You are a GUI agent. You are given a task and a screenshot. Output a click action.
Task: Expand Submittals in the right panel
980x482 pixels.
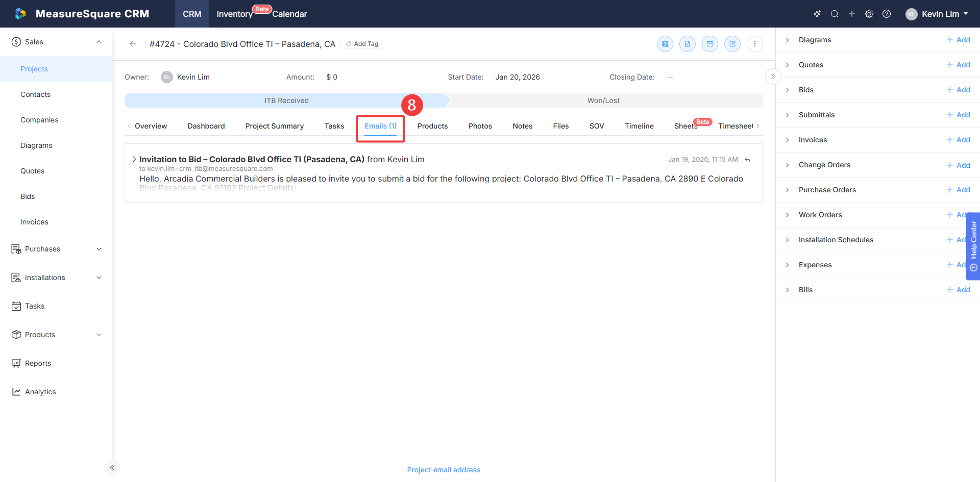pyautogui.click(x=787, y=115)
